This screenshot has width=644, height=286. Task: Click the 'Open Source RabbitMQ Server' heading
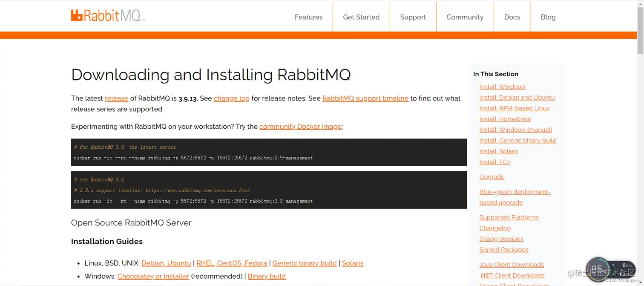click(131, 223)
